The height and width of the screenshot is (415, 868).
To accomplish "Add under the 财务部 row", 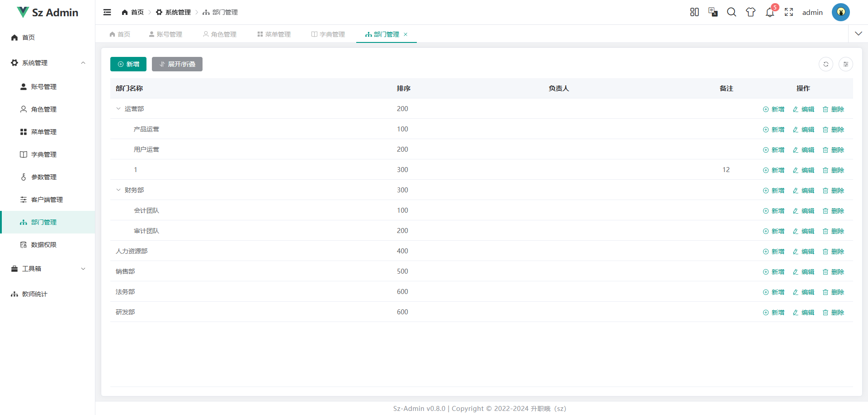I will pos(774,191).
